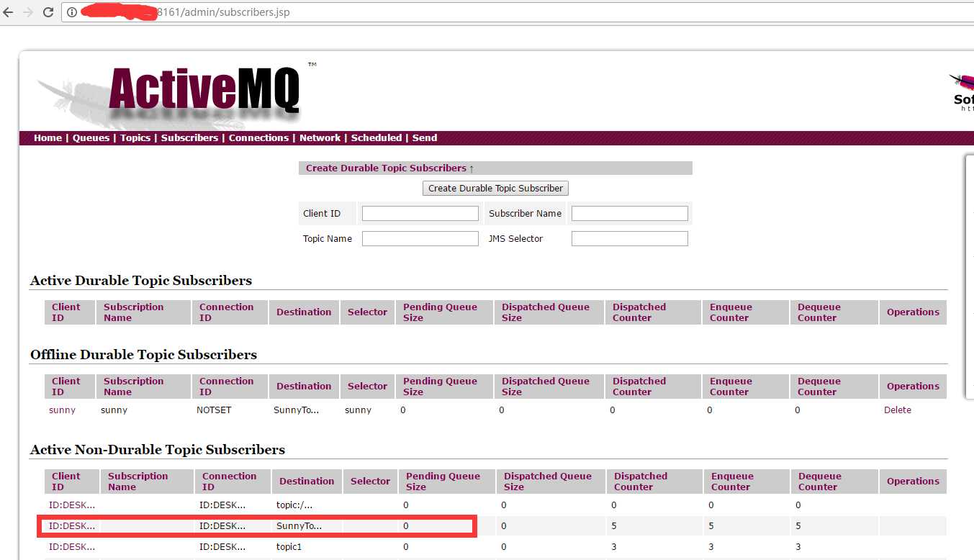Reload the page with the refresh icon
This screenshot has height=560, width=974.
pyautogui.click(x=48, y=12)
